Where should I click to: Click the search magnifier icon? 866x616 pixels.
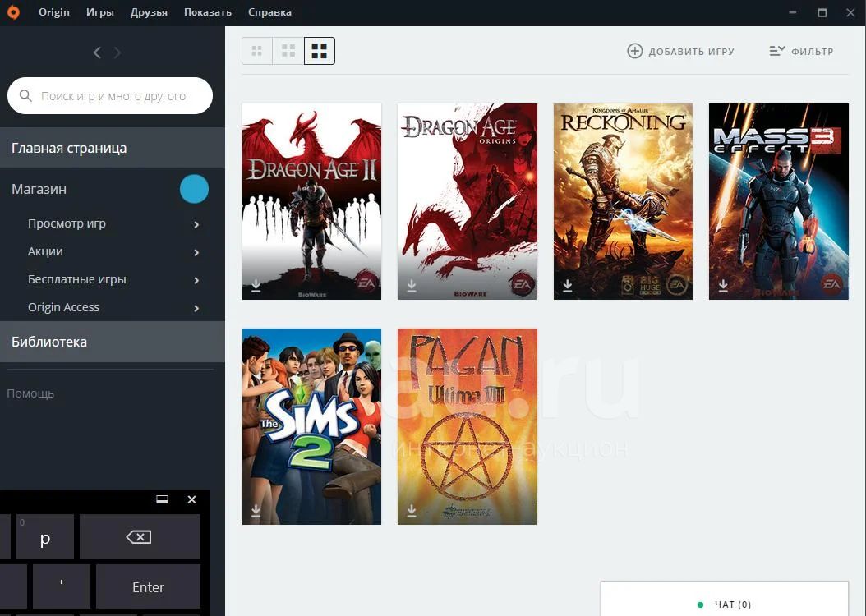click(x=25, y=95)
